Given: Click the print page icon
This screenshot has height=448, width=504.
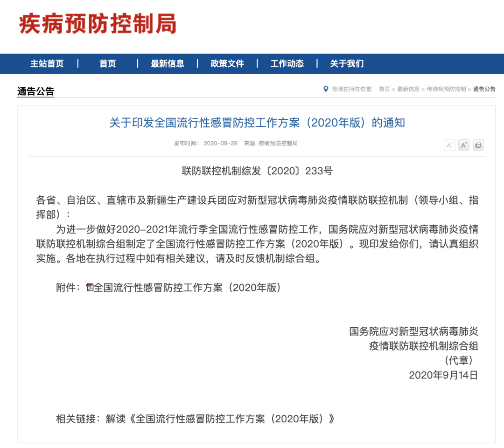Looking at the screenshot, I should pos(478,145).
